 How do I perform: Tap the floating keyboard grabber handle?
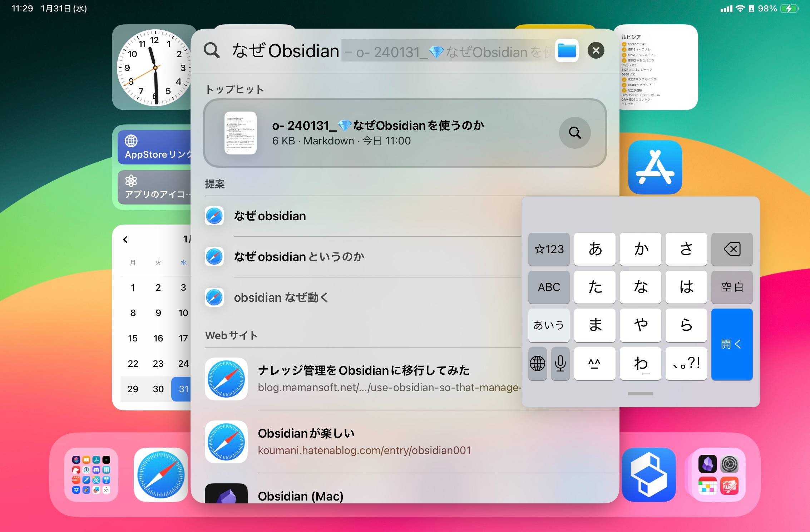[641, 394]
